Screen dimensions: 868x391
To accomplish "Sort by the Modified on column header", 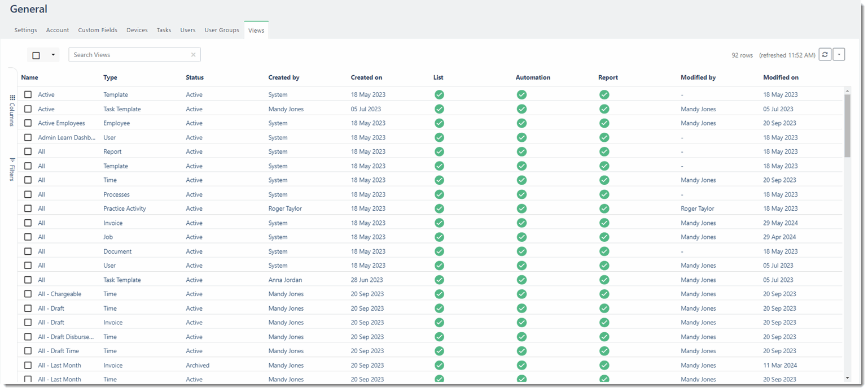I will (x=781, y=77).
